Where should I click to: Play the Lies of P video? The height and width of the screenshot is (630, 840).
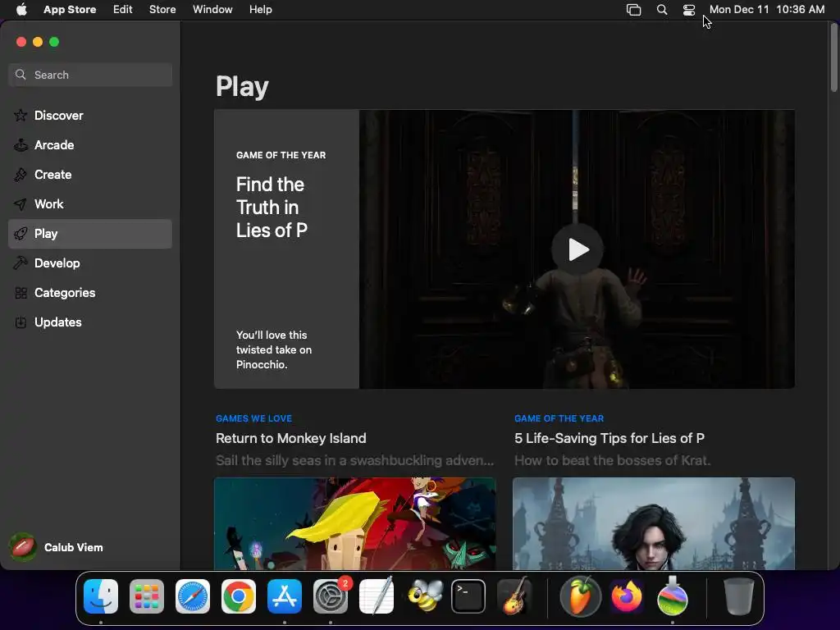(x=577, y=249)
